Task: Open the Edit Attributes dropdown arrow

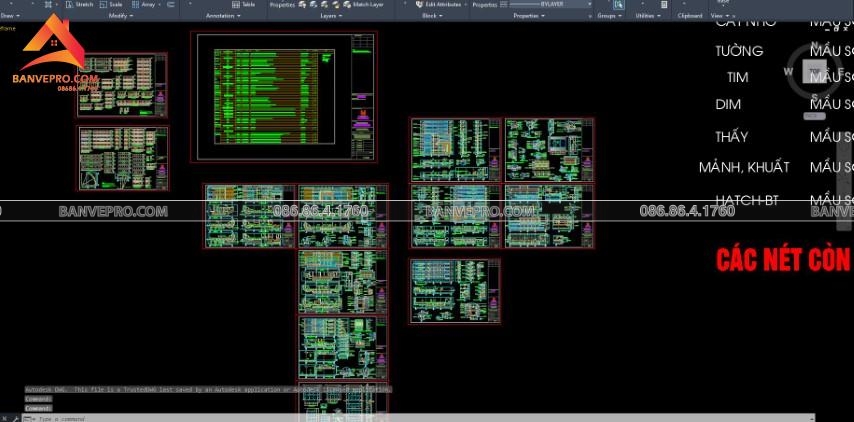Action: (466, 4)
